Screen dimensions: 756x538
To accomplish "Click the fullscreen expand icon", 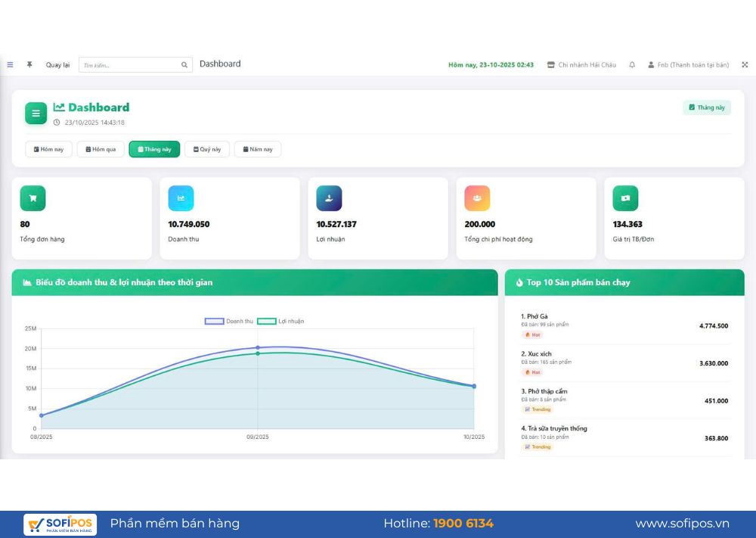I will [745, 64].
